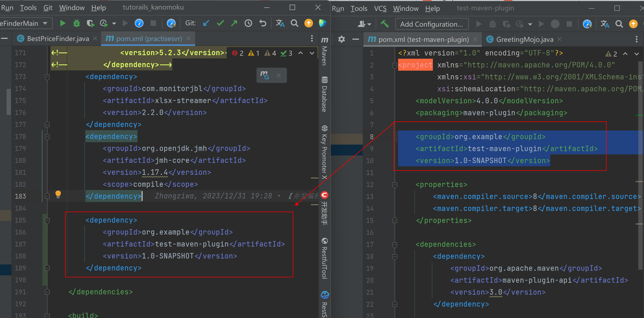This screenshot has height=318, width=644.
Task: Collapse the project tag fold at line 2
Action: click(395, 66)
